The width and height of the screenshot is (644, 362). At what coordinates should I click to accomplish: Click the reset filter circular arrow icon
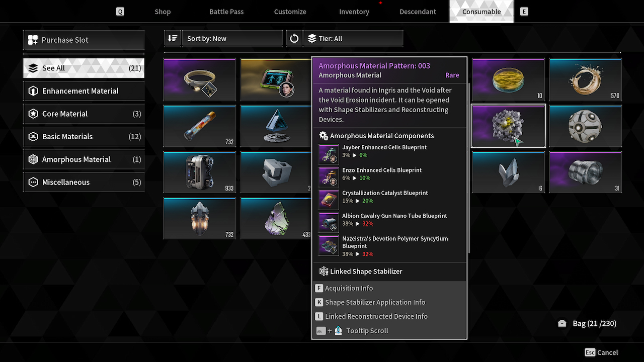pos(294,39)
